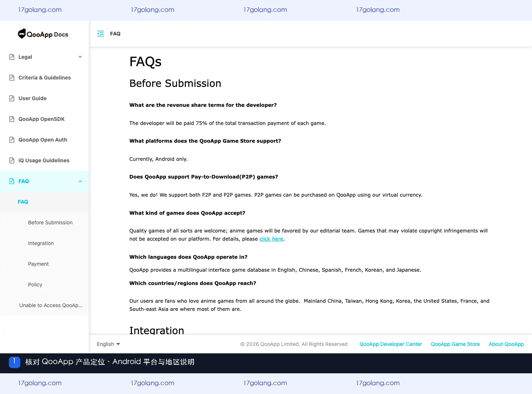
Task: Click 'Currently, Android only.' answer
Action: click(158, 159)
